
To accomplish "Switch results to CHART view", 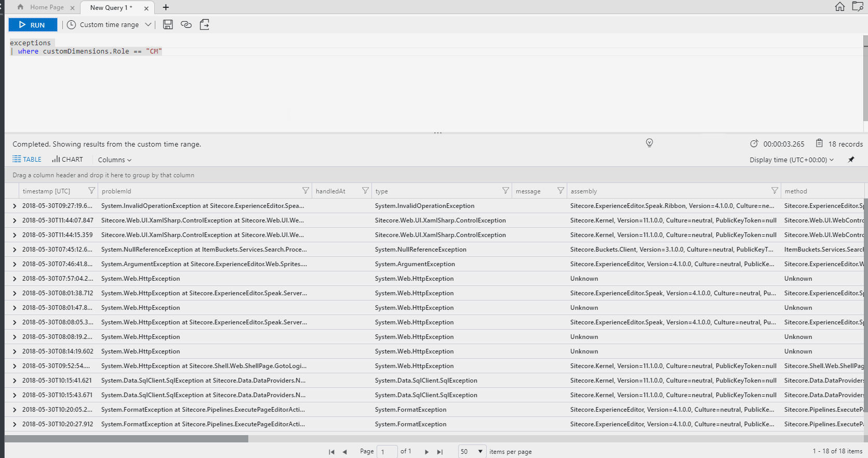I will coord(68,160).
